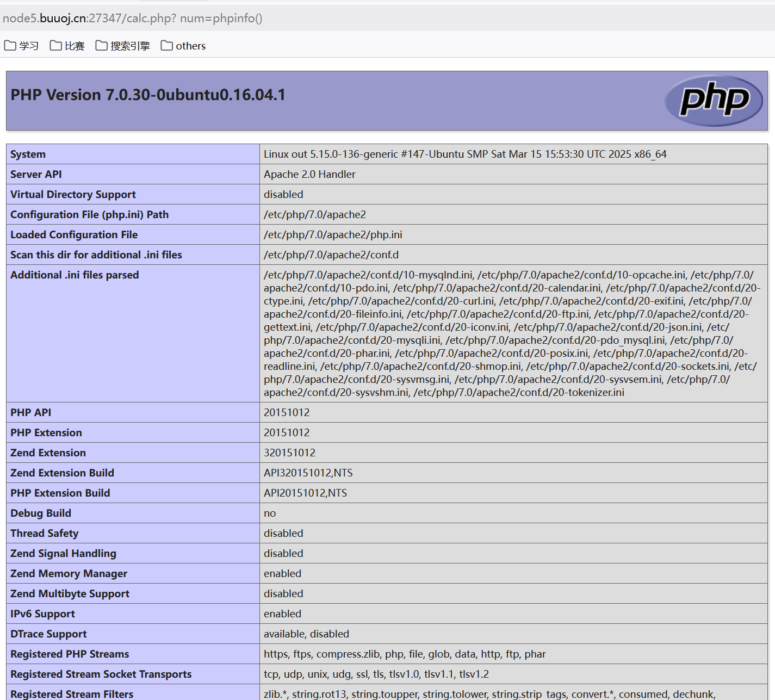This screenshot has width=775, height=700.
Task: Select API320151012,NTS value
Action: click(308, 473)
